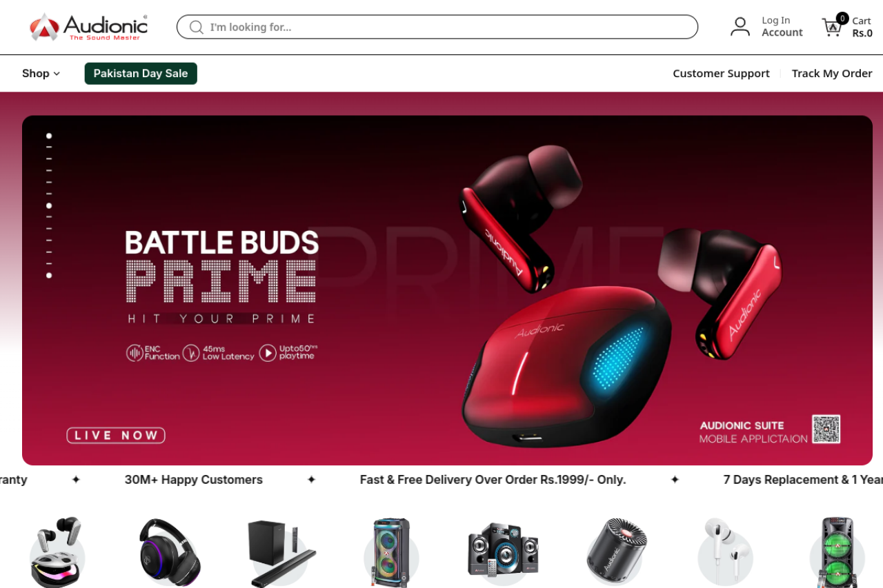Select the RGB party speaker category icon
The image size is (883, 588).
[x=391, y=552]
